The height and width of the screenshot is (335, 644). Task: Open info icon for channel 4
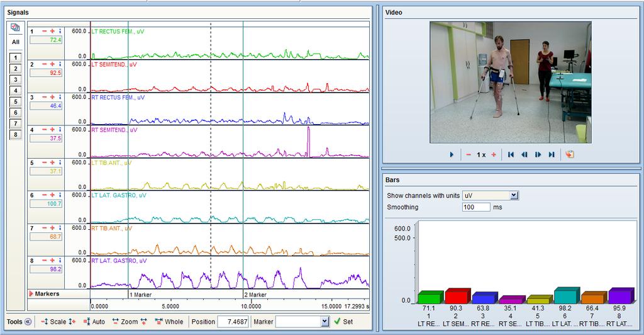click(60, 130)
